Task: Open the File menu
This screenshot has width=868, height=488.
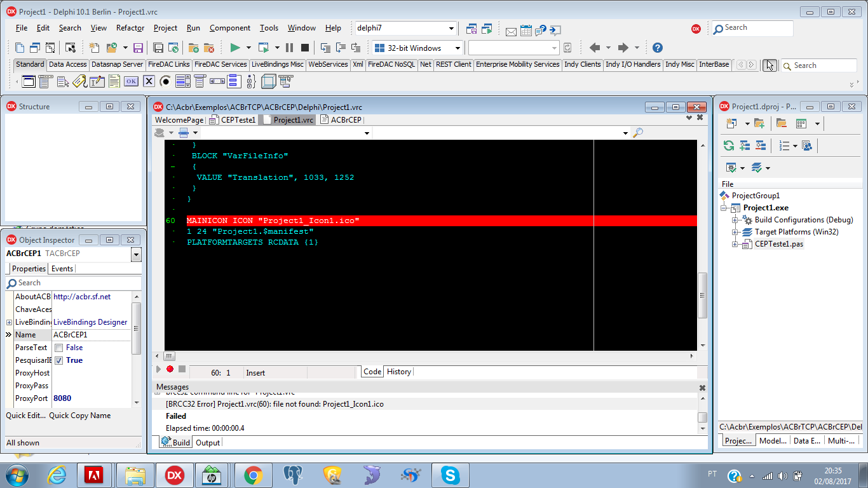Action: [22, 28]
